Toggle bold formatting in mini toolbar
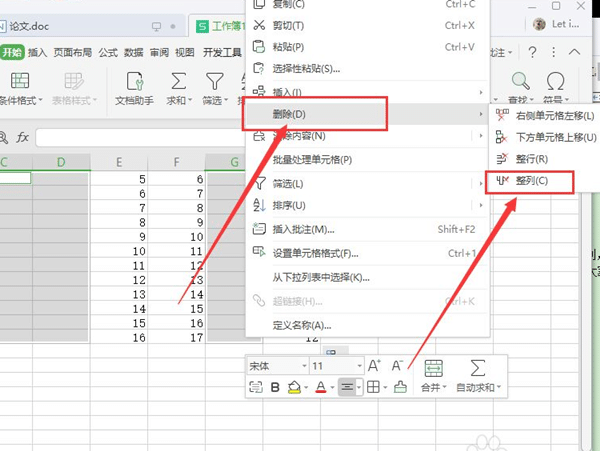 click(x=275, y=388)
